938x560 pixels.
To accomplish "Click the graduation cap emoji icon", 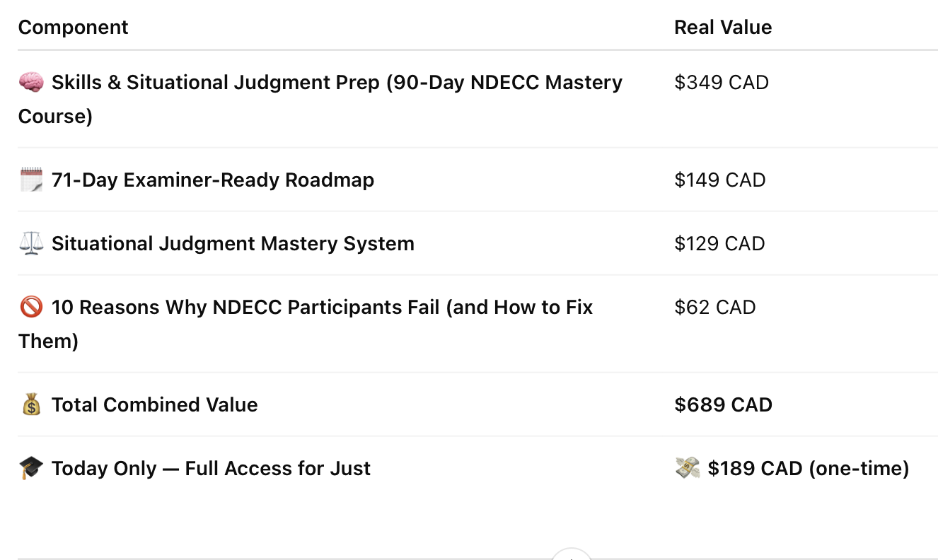I will (31, 469).
